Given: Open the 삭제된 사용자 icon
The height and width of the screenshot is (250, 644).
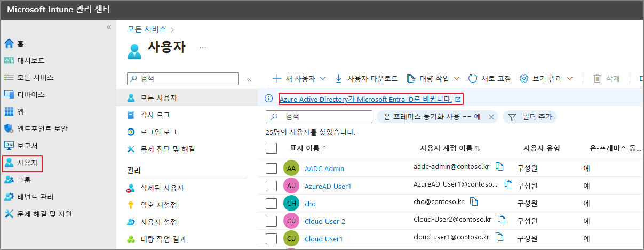Looking at the screenshot, I should (x=131, y=188).
